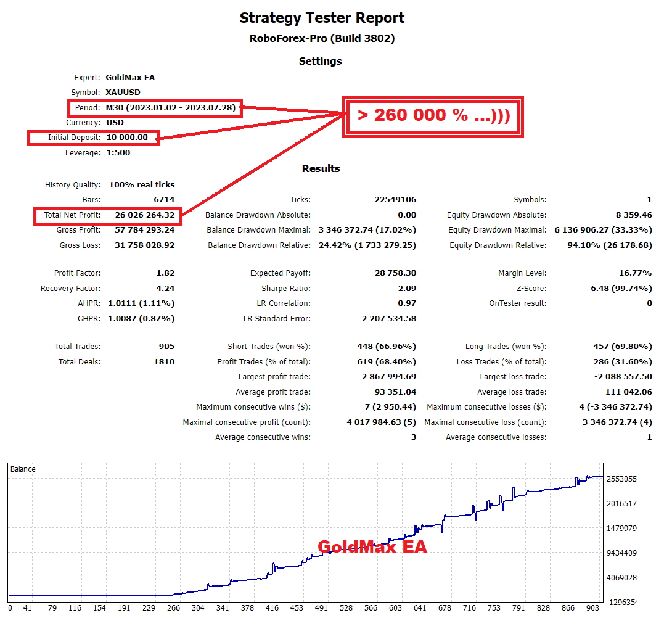The image size is (672, 626).
Task: Click the Currency value USD
Action: [x=115, y=123]
